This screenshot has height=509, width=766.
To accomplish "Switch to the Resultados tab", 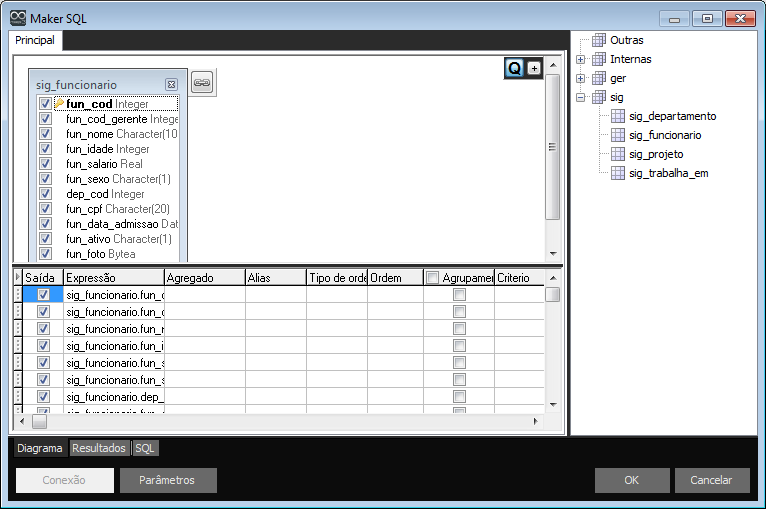I will click(x=99, y=449).
